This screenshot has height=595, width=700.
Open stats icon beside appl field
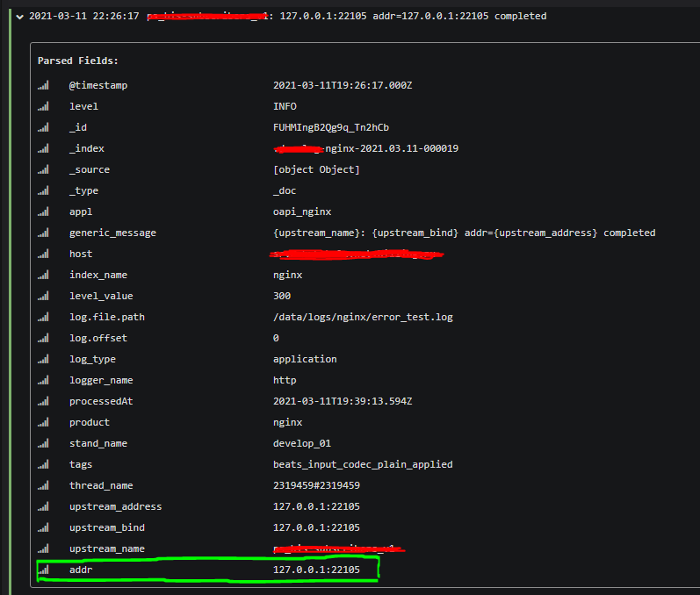click(43, 211)
